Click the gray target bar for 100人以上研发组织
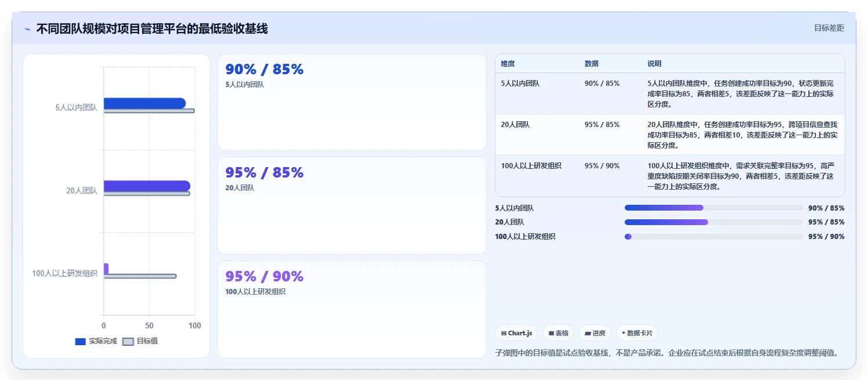Screen dimensions: 868x380 140,276
